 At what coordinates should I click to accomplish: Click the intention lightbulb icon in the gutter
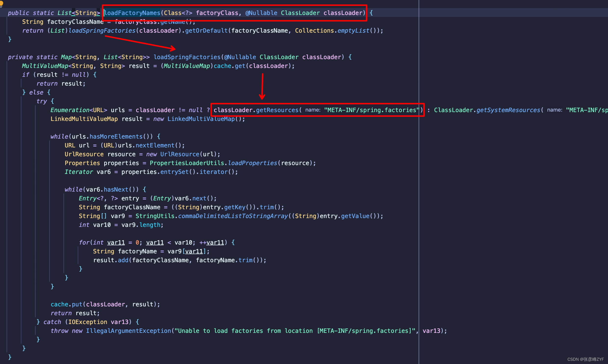1,3
